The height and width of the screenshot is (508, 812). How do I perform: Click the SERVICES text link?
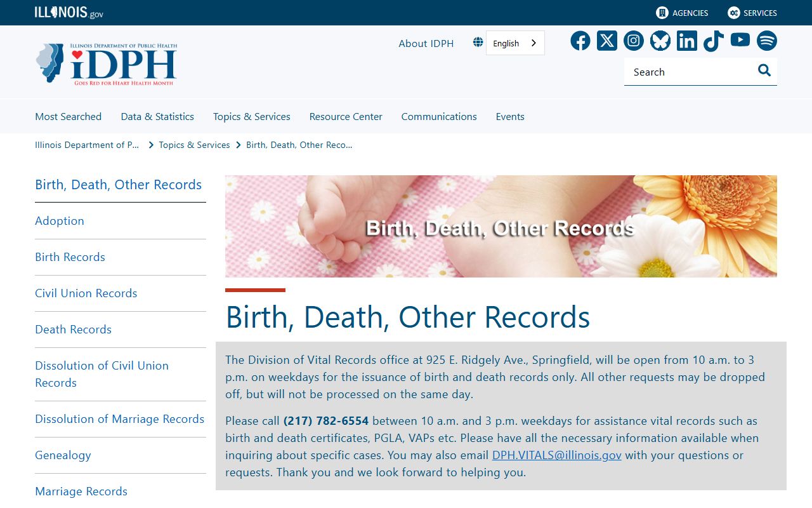point(760,13)
